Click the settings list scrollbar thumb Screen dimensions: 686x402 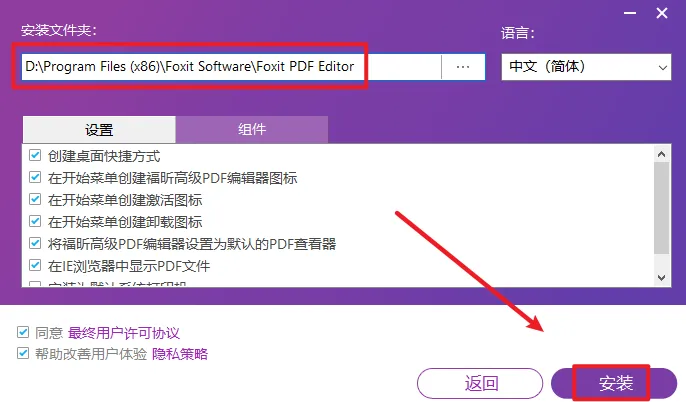(662, 208)
